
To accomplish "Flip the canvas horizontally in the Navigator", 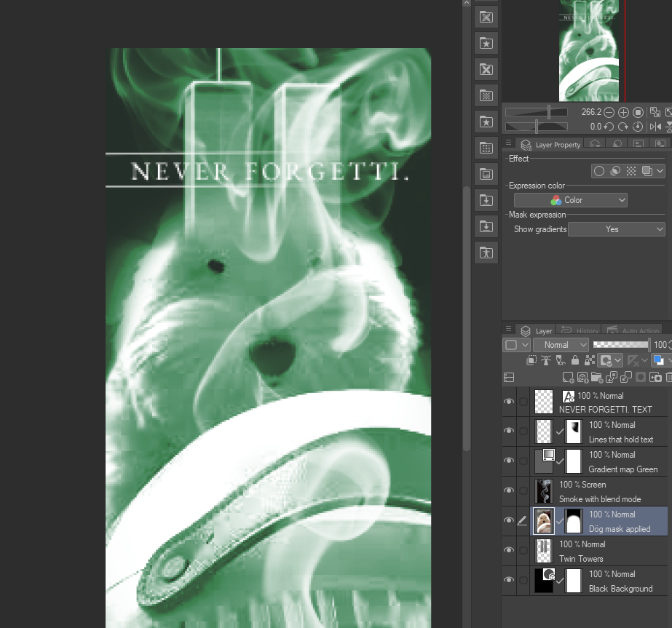I will [655, 127].
